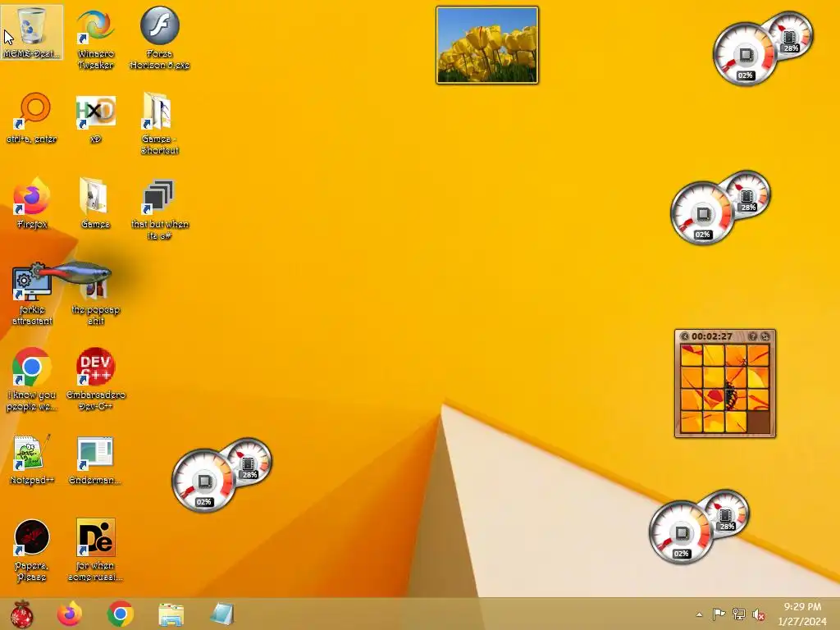Show hidden tray icons arrow
The image size is (840, 630).
(699, 614)
